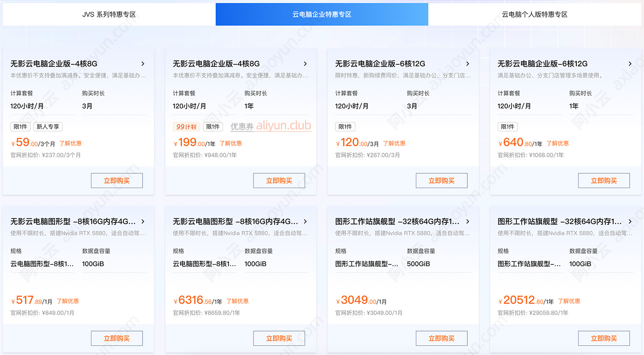Click 了解优惠 beside ¥20512.80/1年

[x=569, y=301]
